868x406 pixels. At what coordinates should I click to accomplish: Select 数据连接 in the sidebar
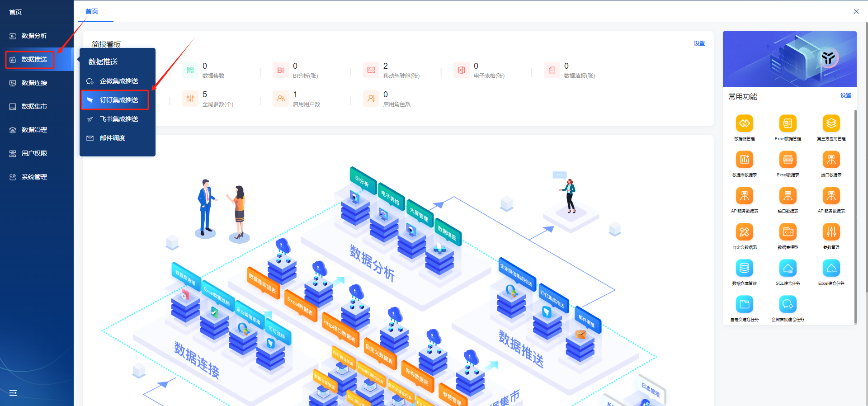pyautogui.click(x=36, y=83)
